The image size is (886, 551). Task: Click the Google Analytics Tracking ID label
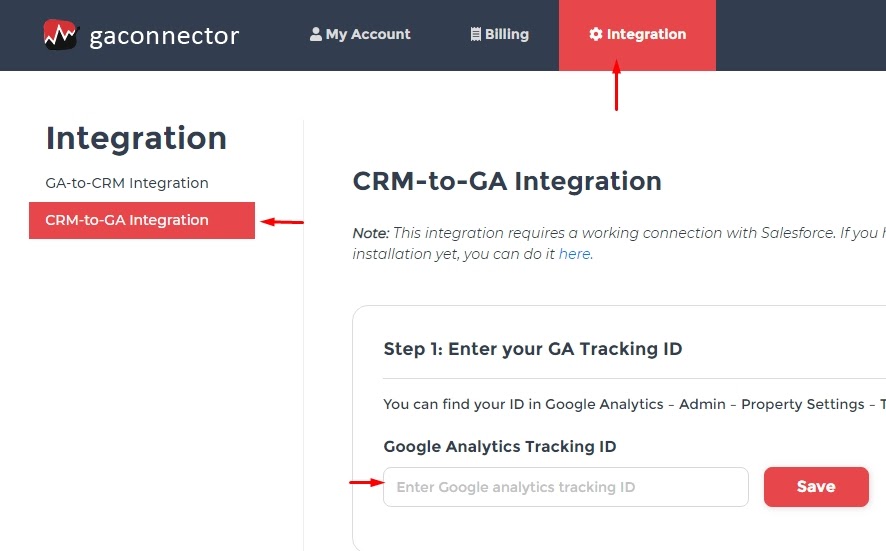(x=500, y=446)
